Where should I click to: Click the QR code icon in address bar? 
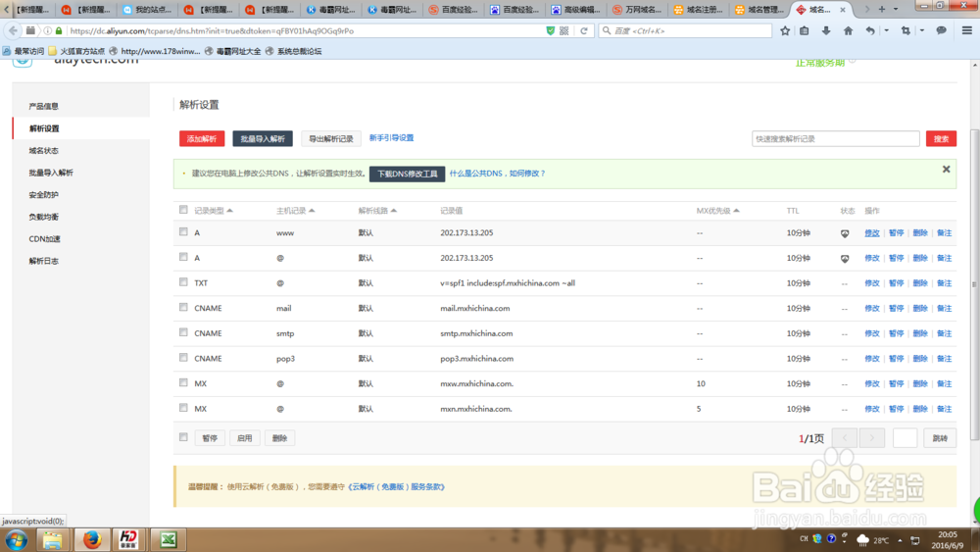[x=564, y=30]
